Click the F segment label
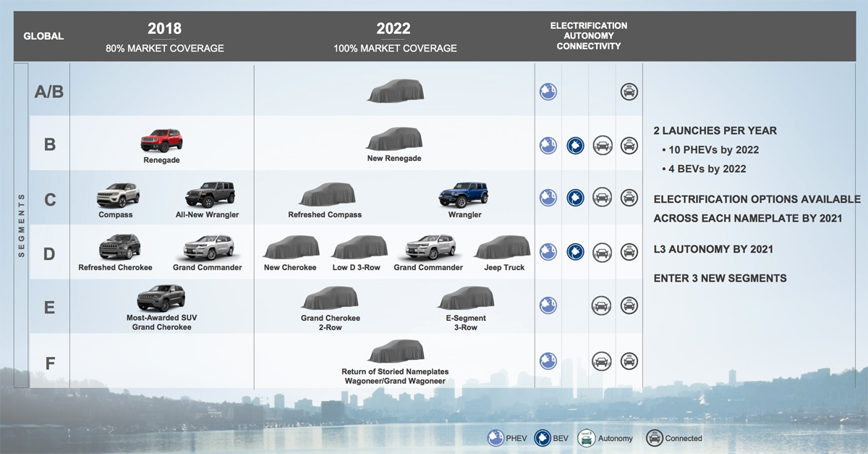This screenshot has width=868, height=454. pyautogui.click(x=50, y=362)
